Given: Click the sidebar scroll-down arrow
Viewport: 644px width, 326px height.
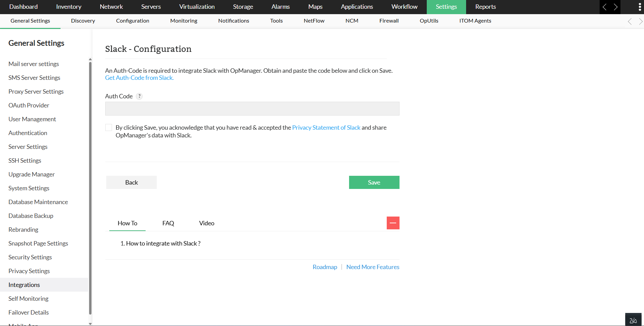Looking at the screenshot, I should tap(90, 324).
